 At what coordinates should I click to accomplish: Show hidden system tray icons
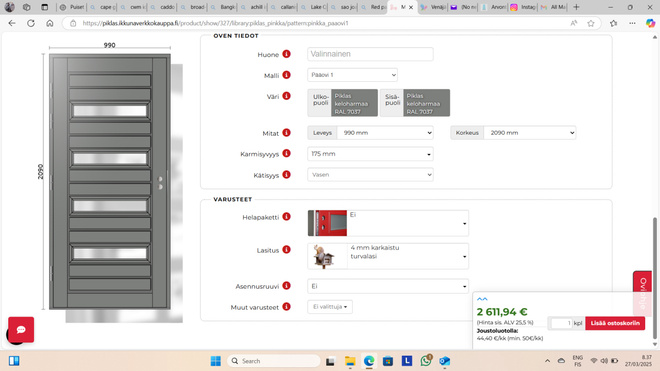547,361
